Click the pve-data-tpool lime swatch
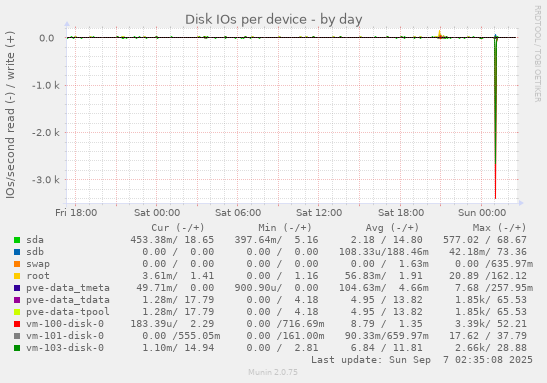Viewport: 547px width, 383px height. (17, 312)
